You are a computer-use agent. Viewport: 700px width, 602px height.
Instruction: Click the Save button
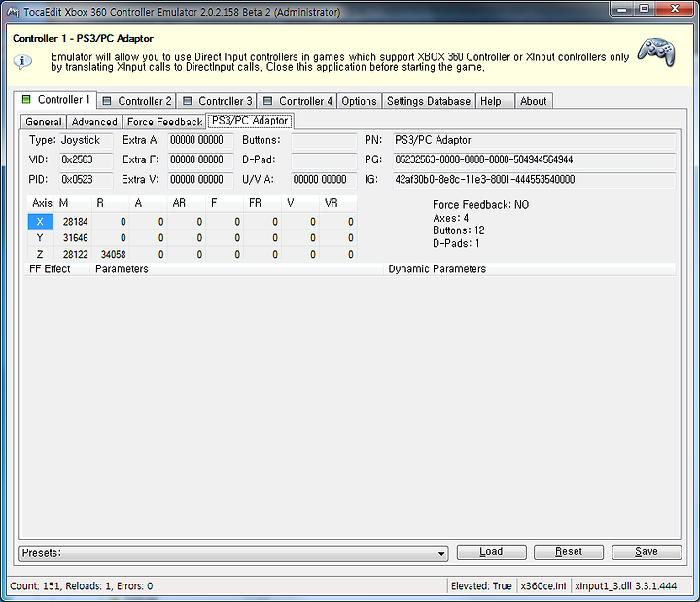point(647,552)
